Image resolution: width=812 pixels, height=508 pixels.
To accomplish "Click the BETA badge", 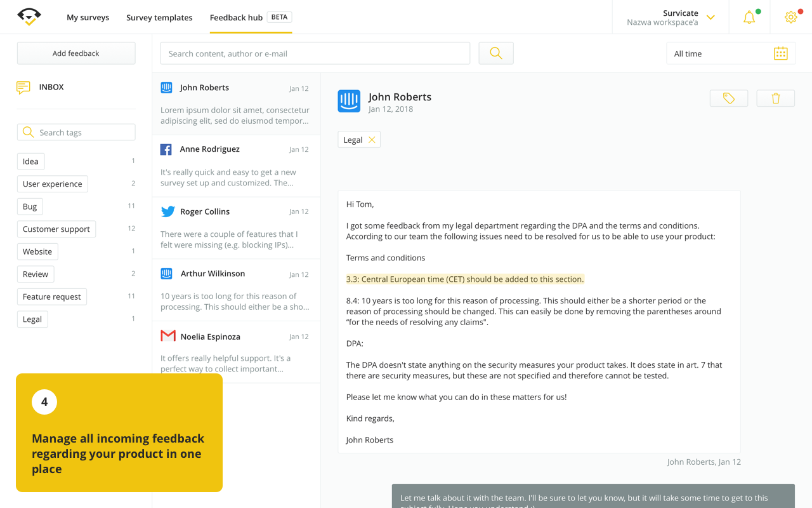I will [x=279, y=17].
